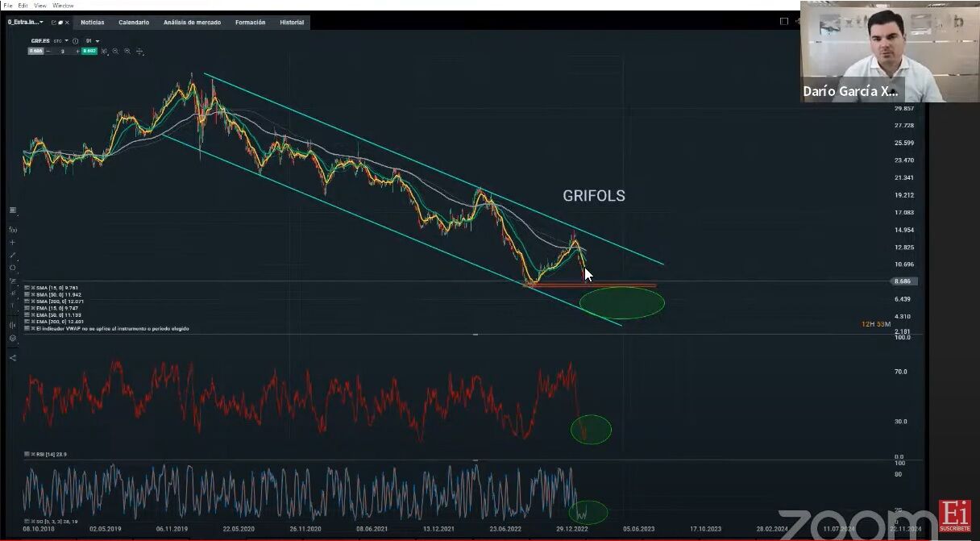Click the share chart icon
The height and width of the screenshot is (541, 980).
point(12,357)
